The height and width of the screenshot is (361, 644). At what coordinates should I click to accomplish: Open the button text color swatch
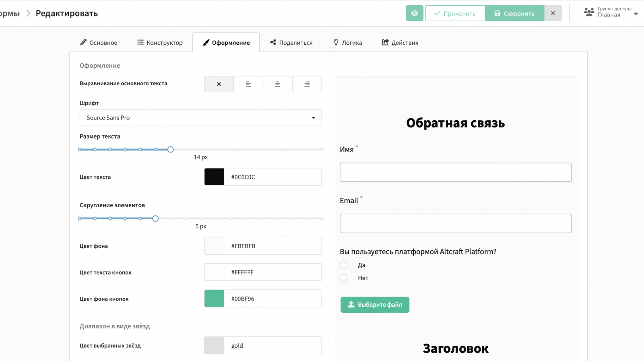214,272
